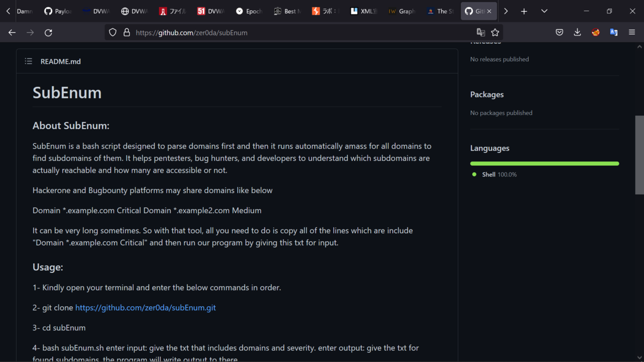644x362 pixels.
Task: Save page to Pocket
Action: (559, 33)
